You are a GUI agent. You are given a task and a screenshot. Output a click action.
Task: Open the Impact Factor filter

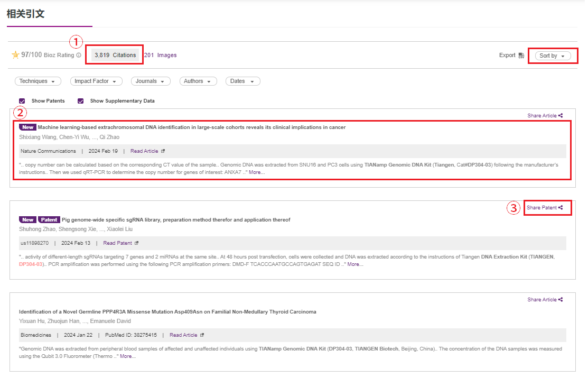(96, 81)
